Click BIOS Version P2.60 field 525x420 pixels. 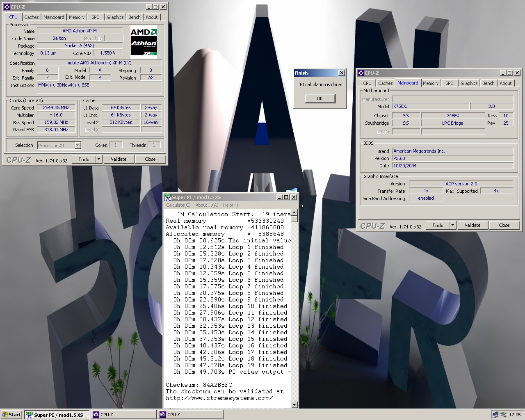tap(452, 158)
